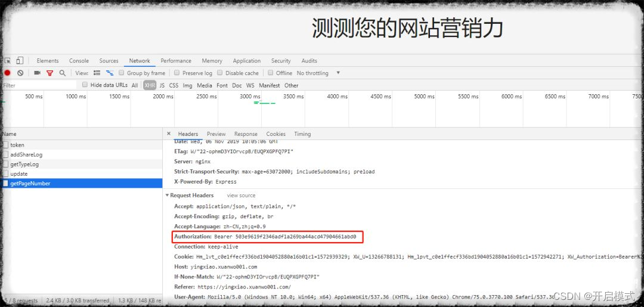Select the Network tab
The height and width of the screenshot is (307, 644).
point(140,61)
